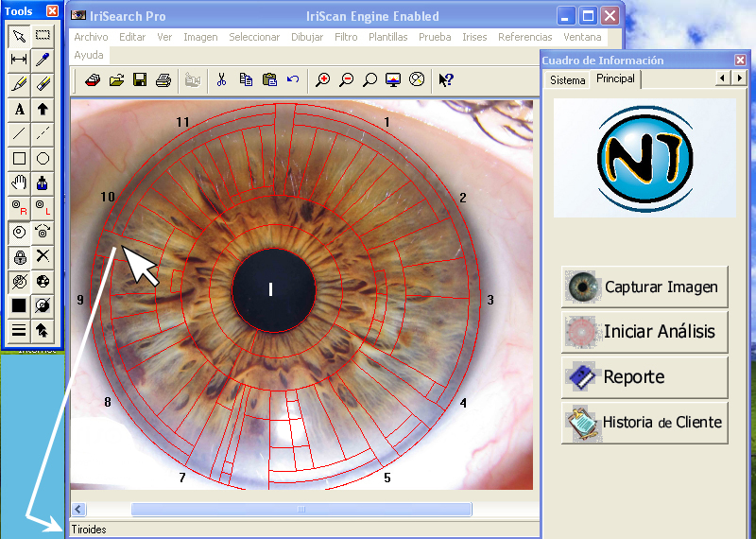Open the Plantillas menu

[387, 37]
